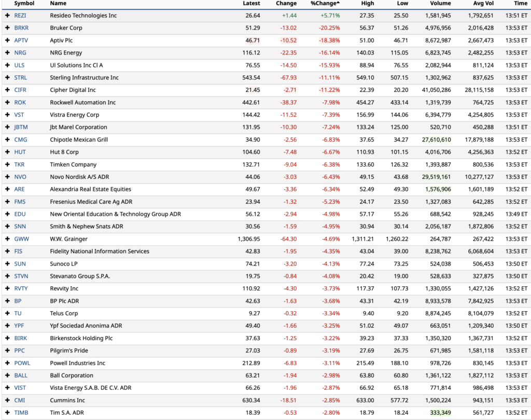Expand the REZI row plus icon
The width and height of the screenshot is (531, 420).
tap(7, 16)
